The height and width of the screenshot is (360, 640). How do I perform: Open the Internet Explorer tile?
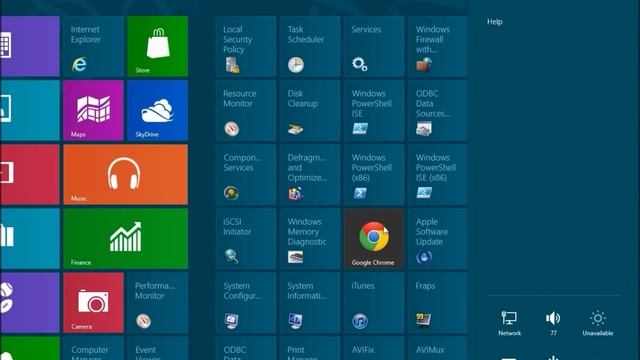93,46
